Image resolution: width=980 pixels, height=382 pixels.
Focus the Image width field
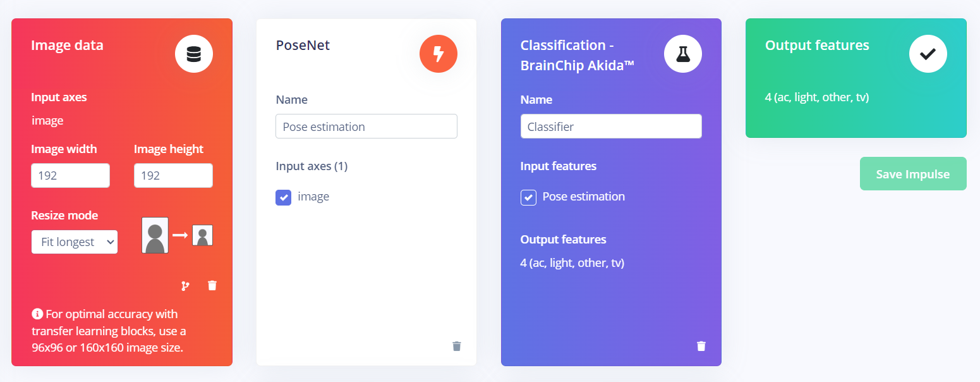(x=71, y=175)
